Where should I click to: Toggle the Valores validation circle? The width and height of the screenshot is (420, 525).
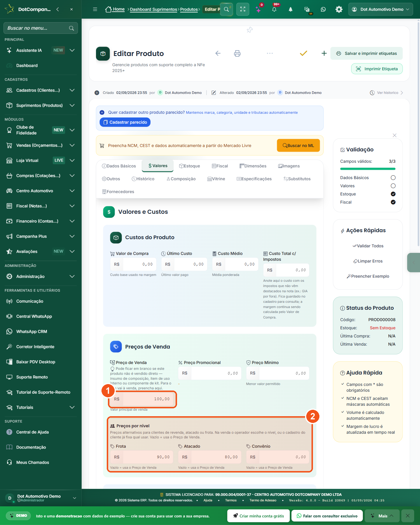point(393,186)
